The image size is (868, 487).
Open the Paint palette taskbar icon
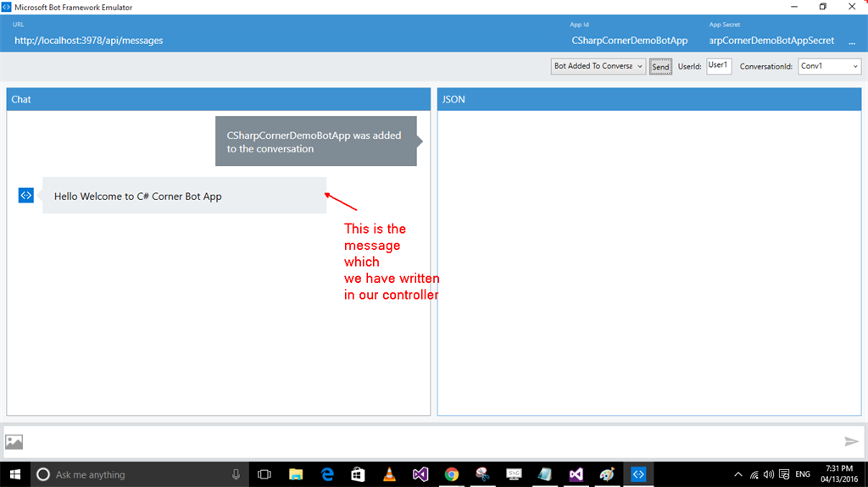(607, 474)
